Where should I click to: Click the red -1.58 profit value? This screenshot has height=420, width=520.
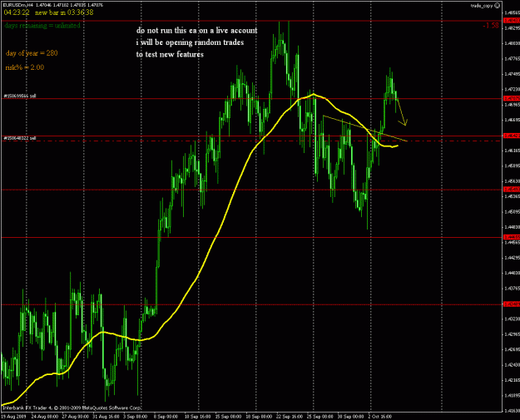point(491,26)
